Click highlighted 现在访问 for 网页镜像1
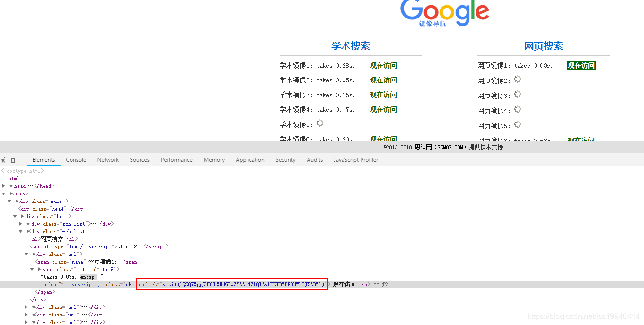Image resolution: width=644 pixels, height=325 pixels. click(581, 66)
